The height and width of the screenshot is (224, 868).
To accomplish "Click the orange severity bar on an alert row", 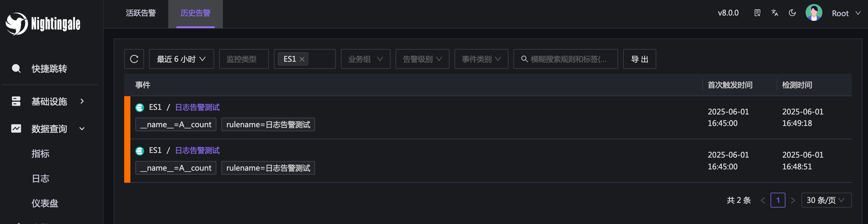I will pos(127,118).
